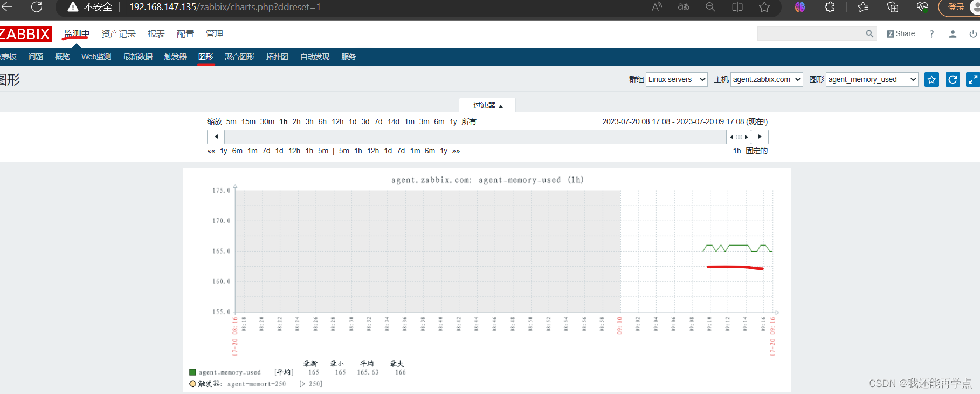Go to the Web监测 submenu
The height and width of the screenshot is (394, 980).
[x=96, y=57]
